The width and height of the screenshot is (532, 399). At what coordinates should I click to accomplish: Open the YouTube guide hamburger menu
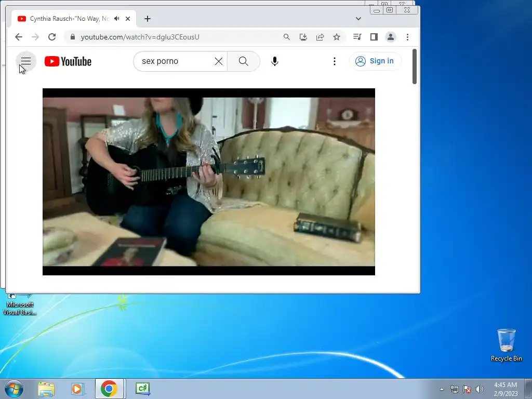tap(26, 61)
